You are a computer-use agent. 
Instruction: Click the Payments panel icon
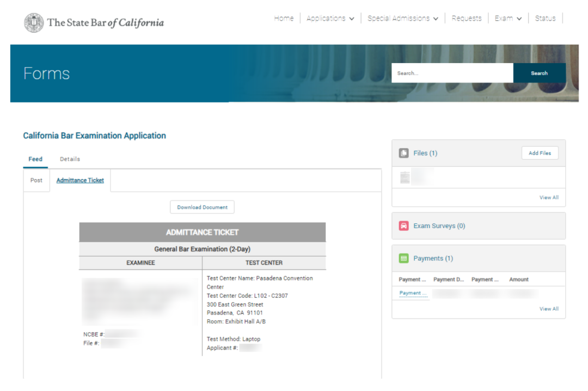point(404,259)
